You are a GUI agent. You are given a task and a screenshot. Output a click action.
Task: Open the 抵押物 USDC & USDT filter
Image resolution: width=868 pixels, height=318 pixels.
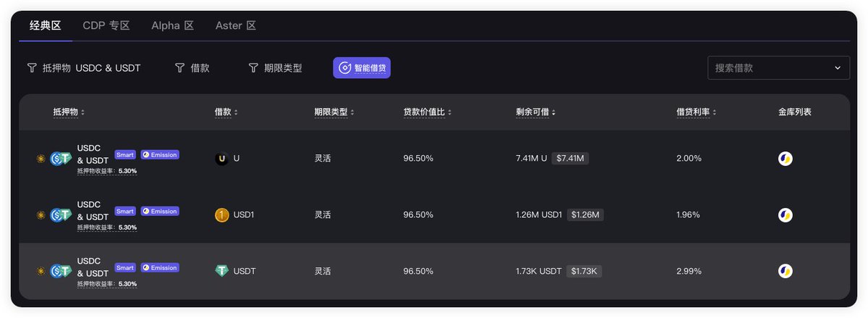click(x=84, y=68)
